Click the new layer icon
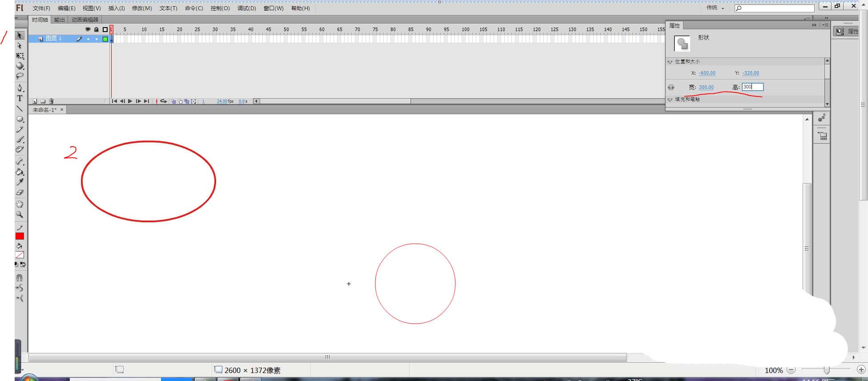The width and height of the screenshot is (868, 381). (35, 101)
